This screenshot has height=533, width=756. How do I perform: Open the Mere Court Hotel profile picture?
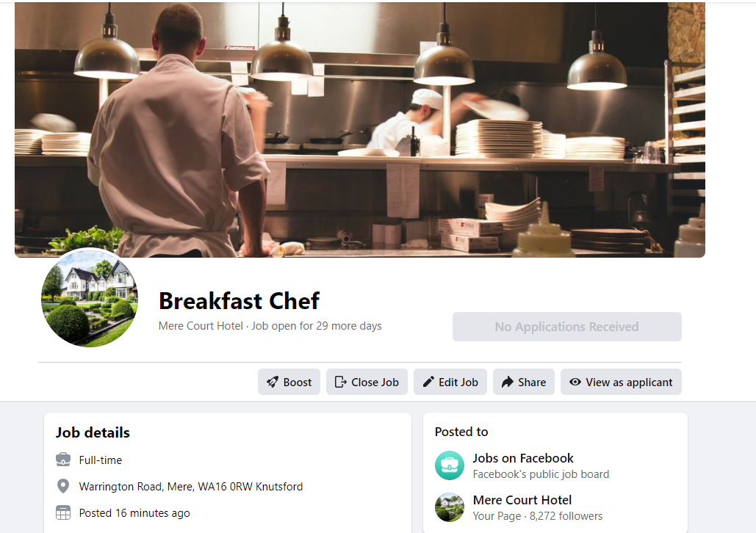pos(90,297)
